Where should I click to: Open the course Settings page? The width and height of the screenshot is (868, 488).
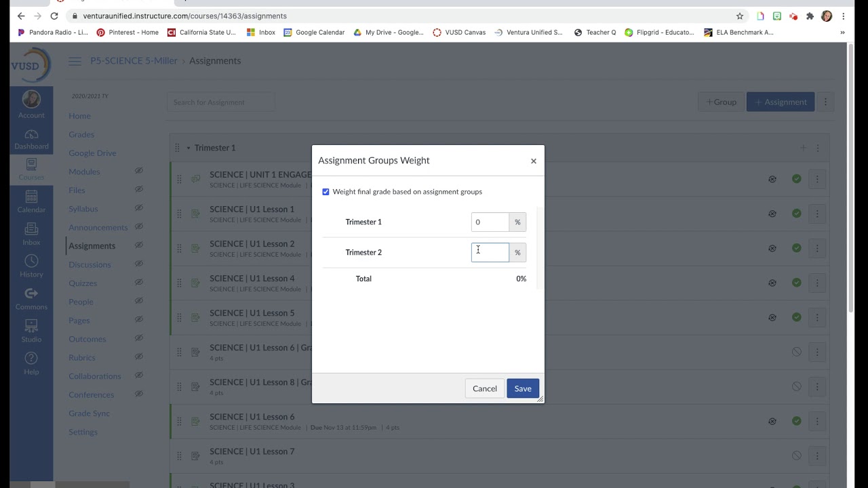point(83,432)
